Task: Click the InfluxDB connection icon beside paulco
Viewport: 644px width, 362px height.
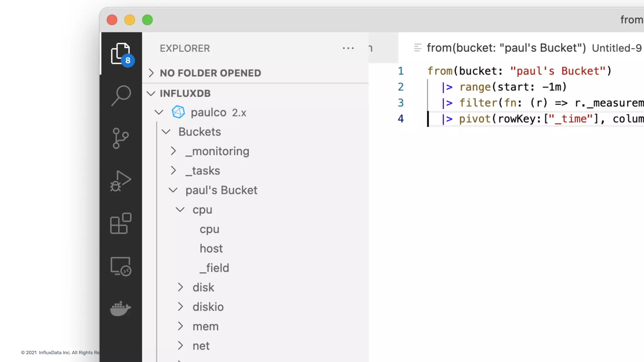Action: click(x=178, y=112)
